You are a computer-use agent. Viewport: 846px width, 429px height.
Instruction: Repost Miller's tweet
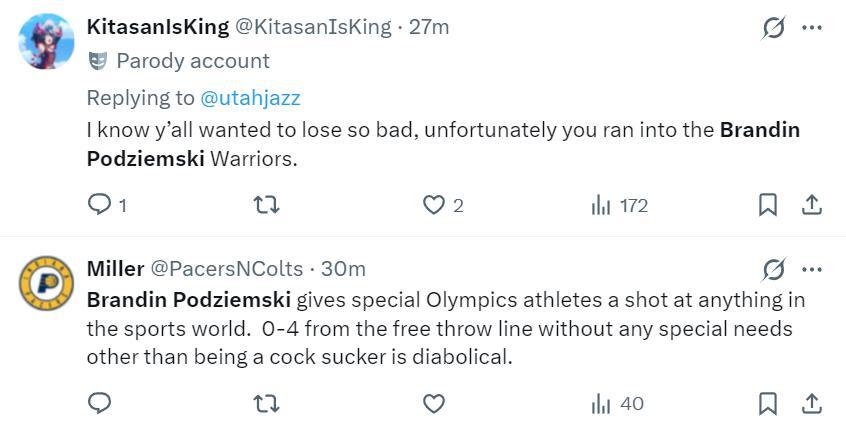(267, 404)
